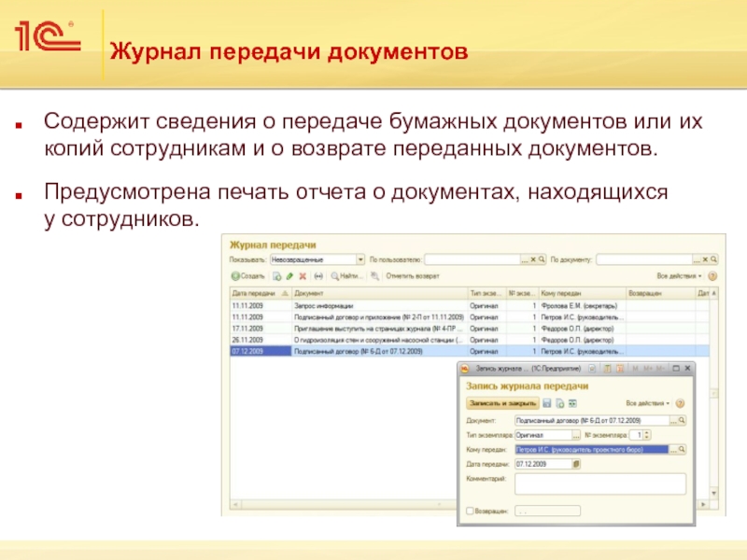
Task: Click the ellipsis button of the Документ field
Action: pos(673,421)
